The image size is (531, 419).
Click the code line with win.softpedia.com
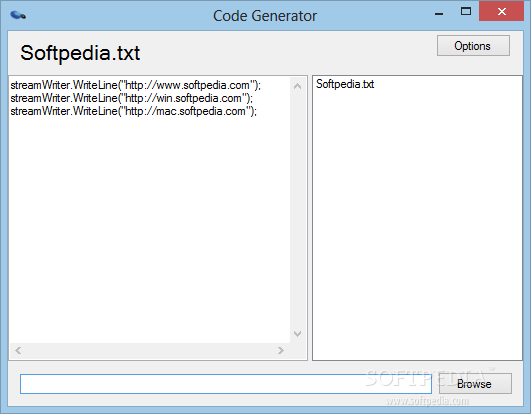(132, 98)
